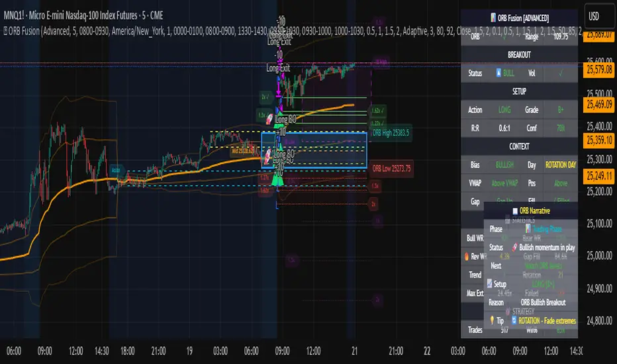Click the Above VWAP value
617x364 pixels.
point(504,183)
